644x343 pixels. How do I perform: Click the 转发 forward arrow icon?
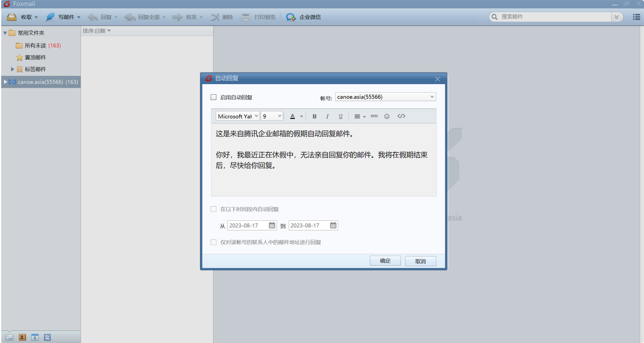[x=178, y=17]
